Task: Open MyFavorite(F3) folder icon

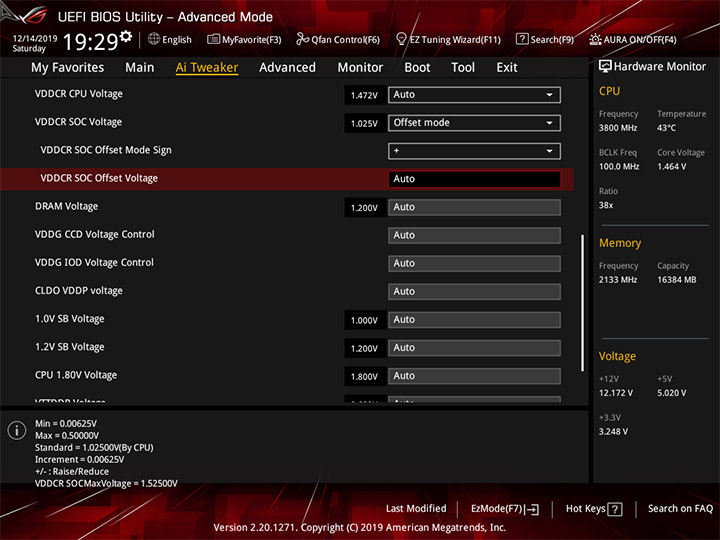Action: 213,39
